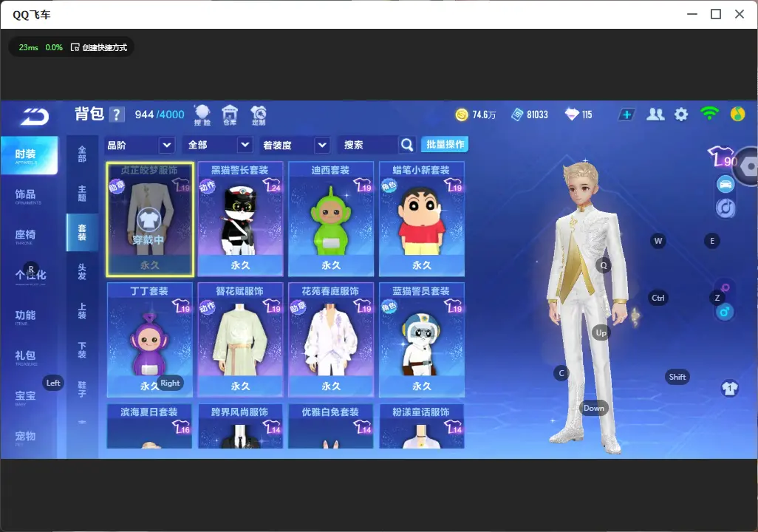Select the 迪西套装 outfit card
Screen dimensions: 758x532
tap(331, 219)
